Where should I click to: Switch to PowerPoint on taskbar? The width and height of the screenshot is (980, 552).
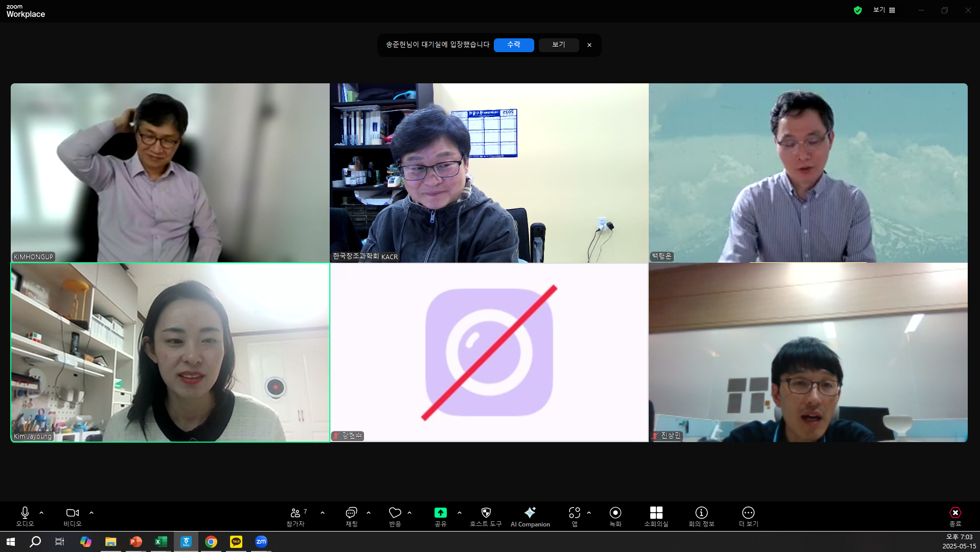click(135, 542)
